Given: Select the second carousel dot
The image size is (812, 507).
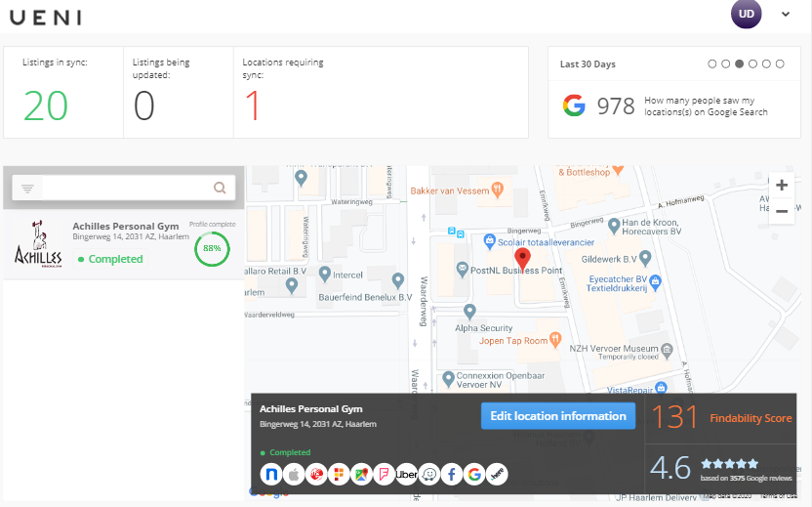Looking at the screenshot, I should (725, 63).
